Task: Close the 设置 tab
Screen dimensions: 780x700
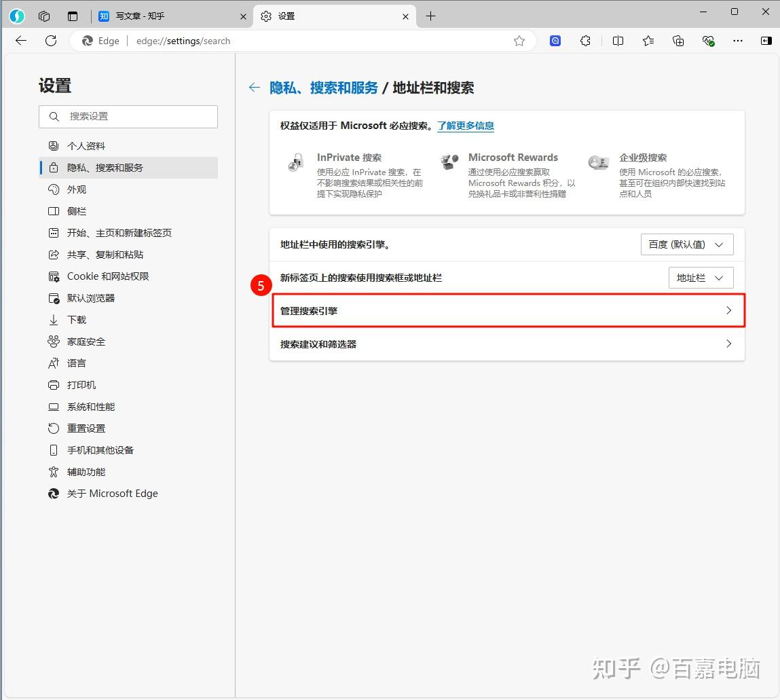Action: tap(405, 16)
